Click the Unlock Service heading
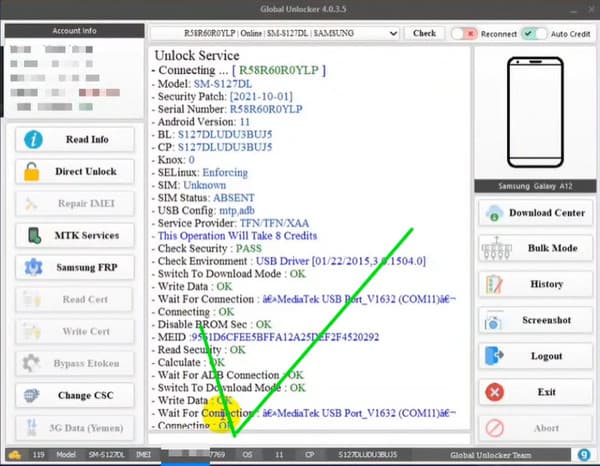This screenshot has height=466, width=600. click(197, 55)
